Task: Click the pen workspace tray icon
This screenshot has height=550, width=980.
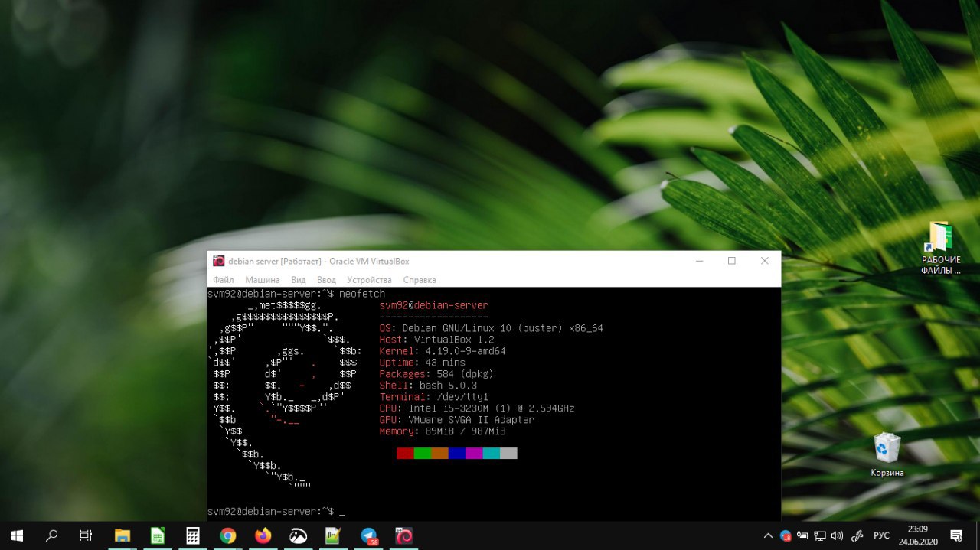Action: (857, 535)
